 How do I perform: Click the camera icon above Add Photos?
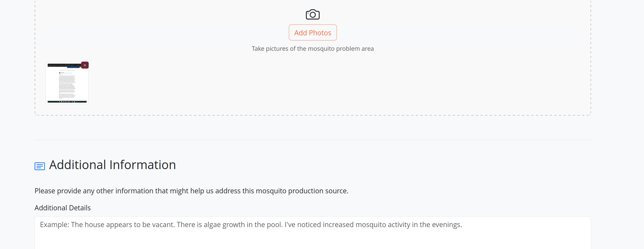(x=313, y=14)
